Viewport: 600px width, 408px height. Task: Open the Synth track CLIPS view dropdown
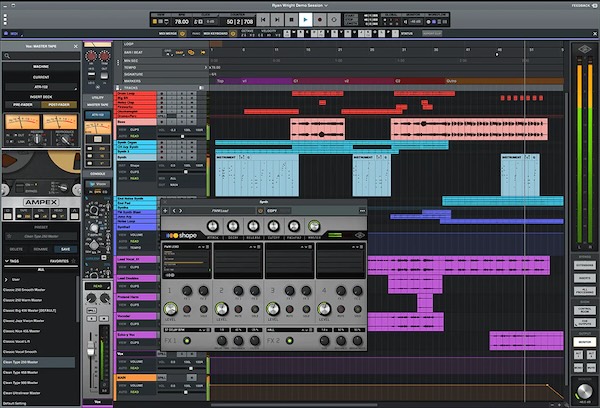134,172
